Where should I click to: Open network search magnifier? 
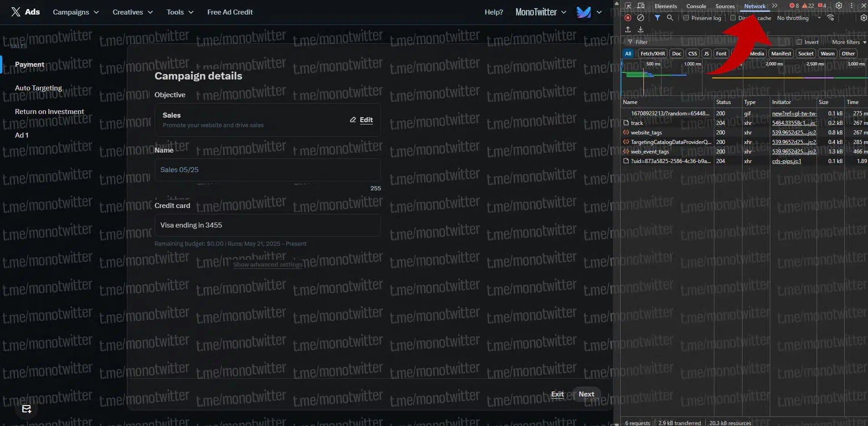click(670, 18)
